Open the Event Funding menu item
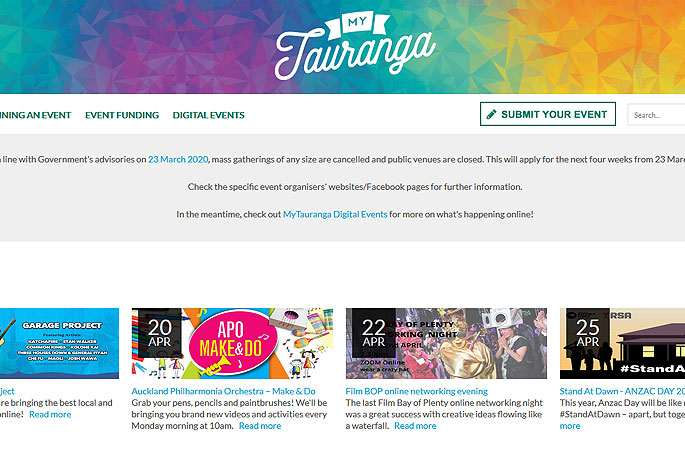This screenshot has width=685, height=457. 122,115
